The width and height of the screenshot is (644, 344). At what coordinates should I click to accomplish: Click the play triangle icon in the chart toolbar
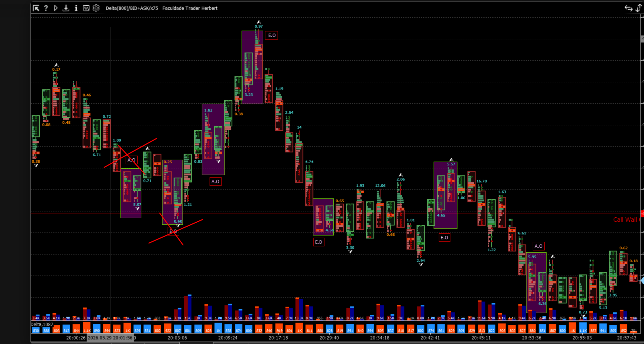click(x=56, y=8)
